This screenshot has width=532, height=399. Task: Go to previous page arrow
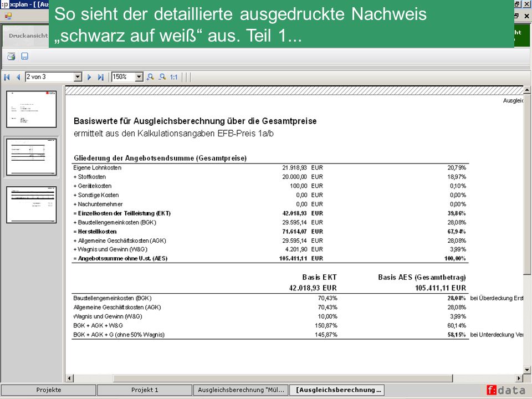[18, 77]
